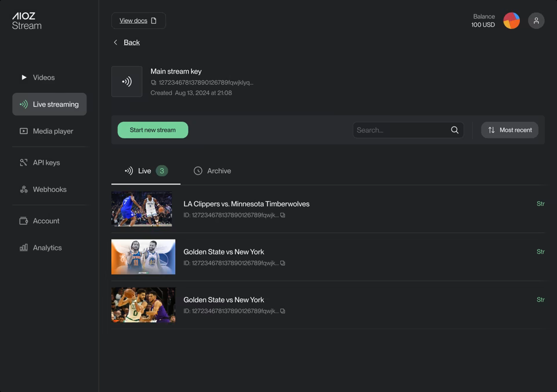Click the Media player icon in sidebar
This screenshot has height=392, width=557.
coord(23,132)
